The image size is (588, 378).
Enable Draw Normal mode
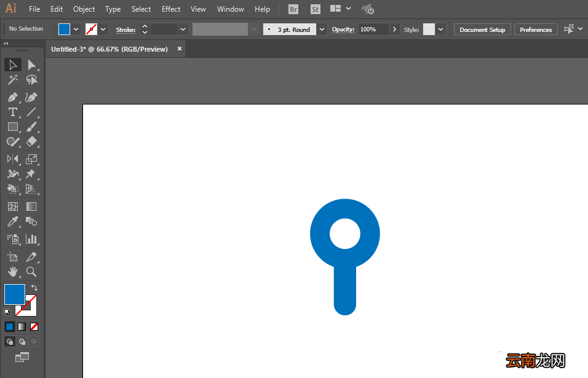[10, 341]
